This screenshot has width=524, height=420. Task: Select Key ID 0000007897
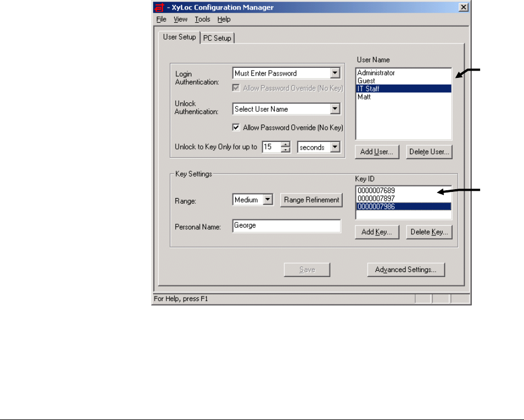pos(404,199)
